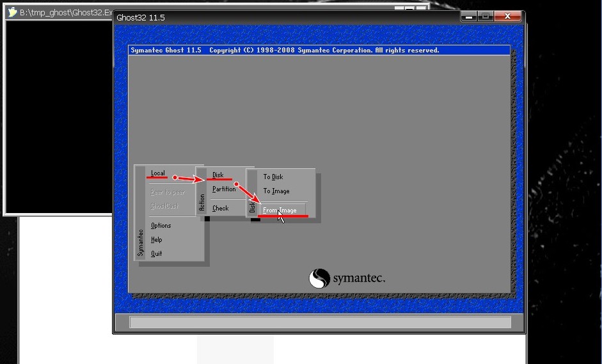This screenshot has height=364, width=602.
Task: Click the Ghost32 11.5 title bar
Action: pos(288,17)
